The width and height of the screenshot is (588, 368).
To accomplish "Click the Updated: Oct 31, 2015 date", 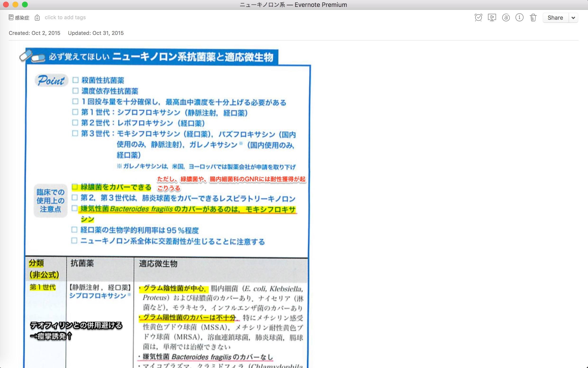I will 96,33.
